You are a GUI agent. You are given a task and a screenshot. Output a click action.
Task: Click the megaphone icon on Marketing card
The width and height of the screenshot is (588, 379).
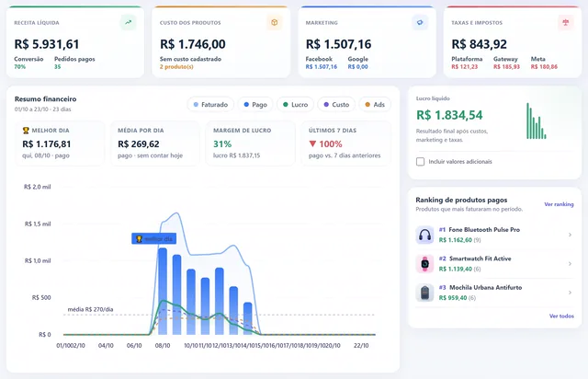[420, 22]
